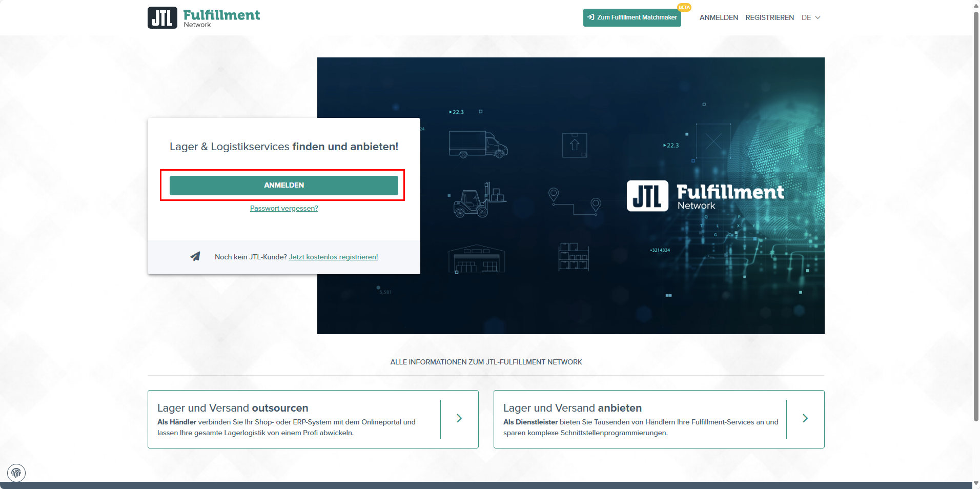Expand the Lager und Versand outsourcen arrow
The height and width of the screenshot is (489, 980).
tap(459, 419)
